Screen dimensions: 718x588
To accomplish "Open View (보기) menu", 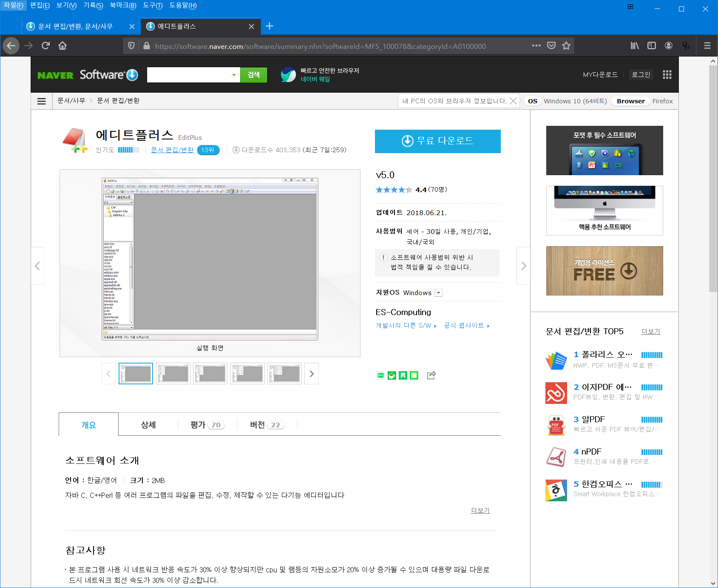I will [x=66, y=6].
